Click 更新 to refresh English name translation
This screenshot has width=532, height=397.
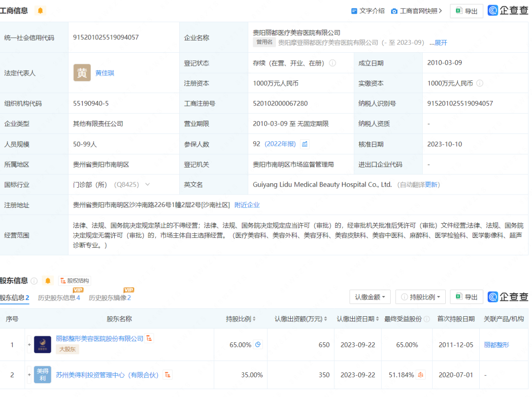pos(431,185)
